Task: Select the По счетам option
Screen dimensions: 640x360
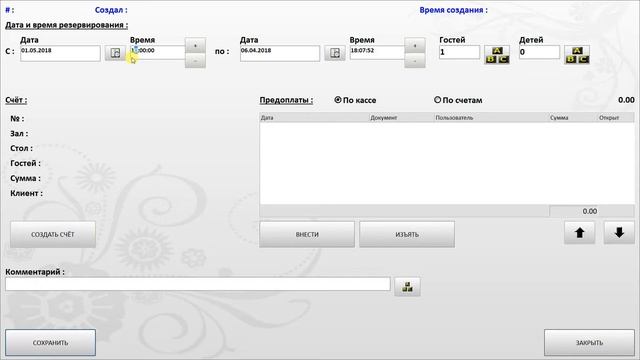Action: coord(458,100)
